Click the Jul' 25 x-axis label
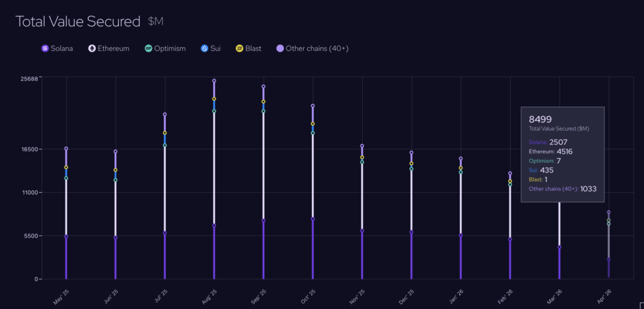644x309 pixels. 162,296
